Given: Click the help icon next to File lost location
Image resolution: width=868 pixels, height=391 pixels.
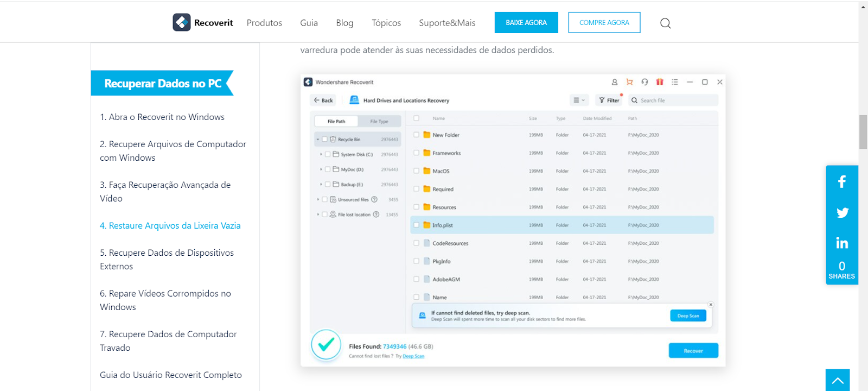Looking at the screenshot, I should pyautogui.click(x=376, y=215).
